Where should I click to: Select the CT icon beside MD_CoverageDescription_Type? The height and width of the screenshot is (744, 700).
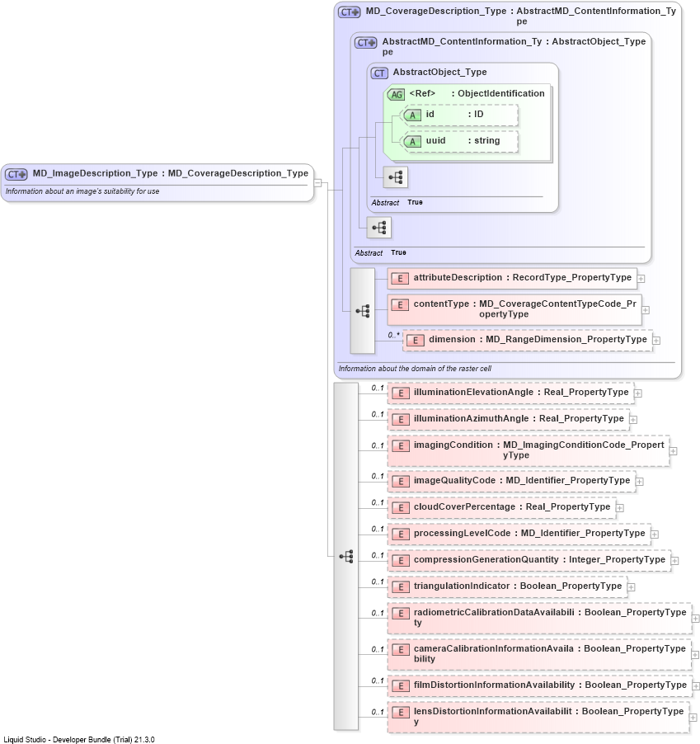[x=350, y=12]
